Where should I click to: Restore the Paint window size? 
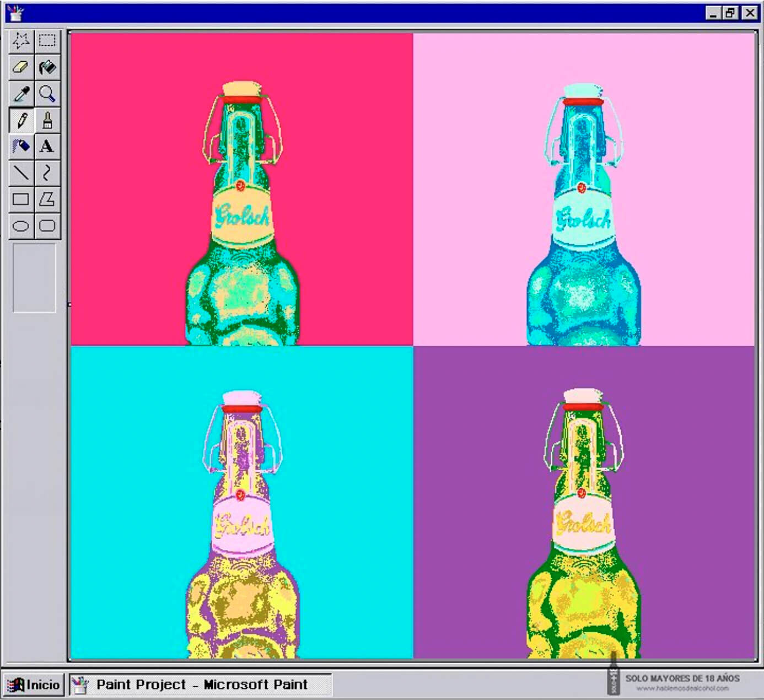click(x=731, y=13)
